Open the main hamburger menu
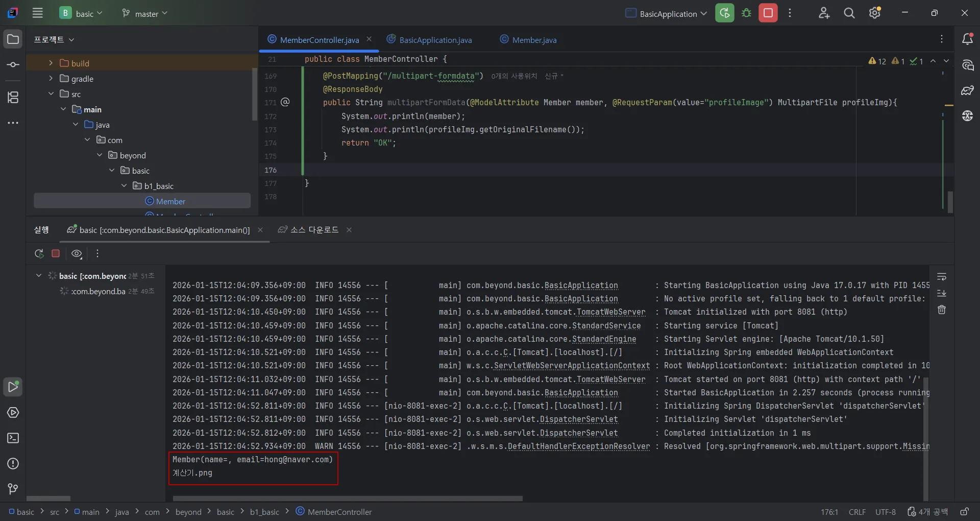This screenshot has width=980, height=521. pyautogui.click(x=37, y=13)
